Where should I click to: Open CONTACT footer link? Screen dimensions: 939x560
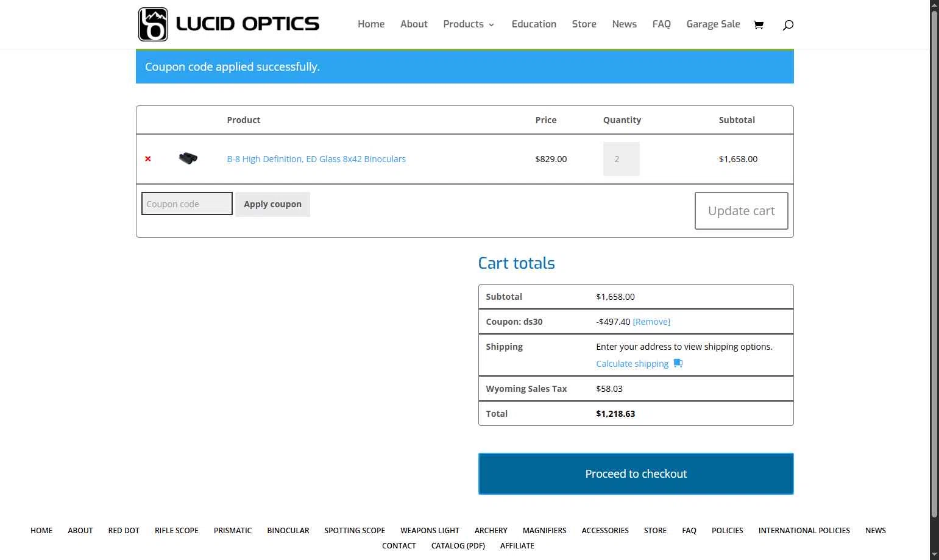[x=399, y=546]
